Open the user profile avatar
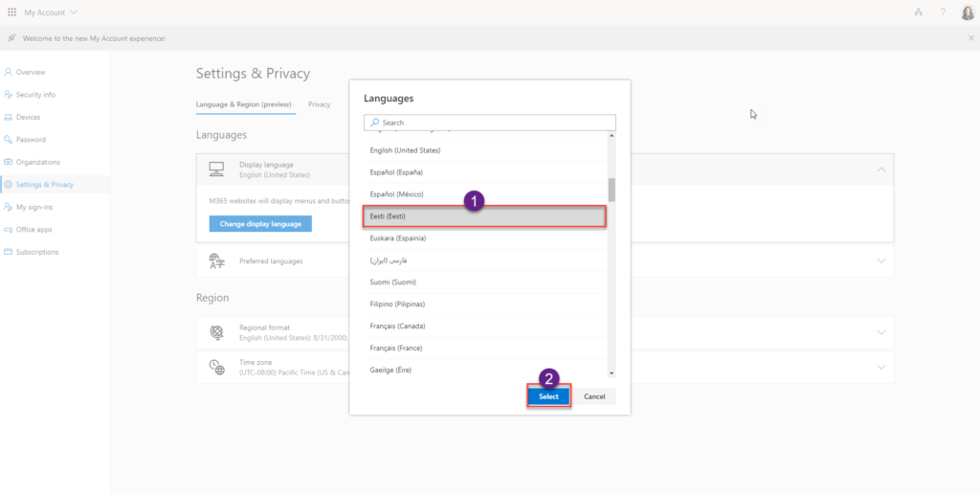Image resolution: width=980 pixels, height=495 pixels. pyautogui.click(x=967, y=12)
